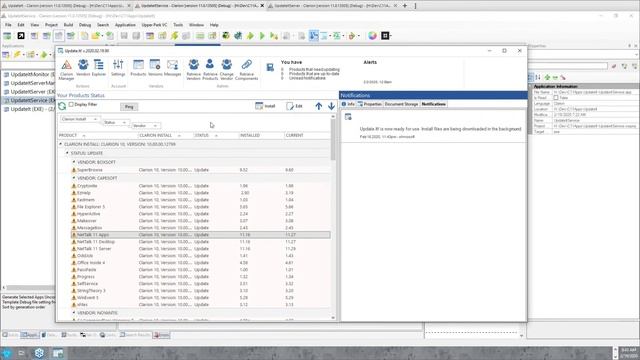The height and width of the screenshot is (360, 640).
Task: Select the Notifications tab
Action: (x=433, y=104)
